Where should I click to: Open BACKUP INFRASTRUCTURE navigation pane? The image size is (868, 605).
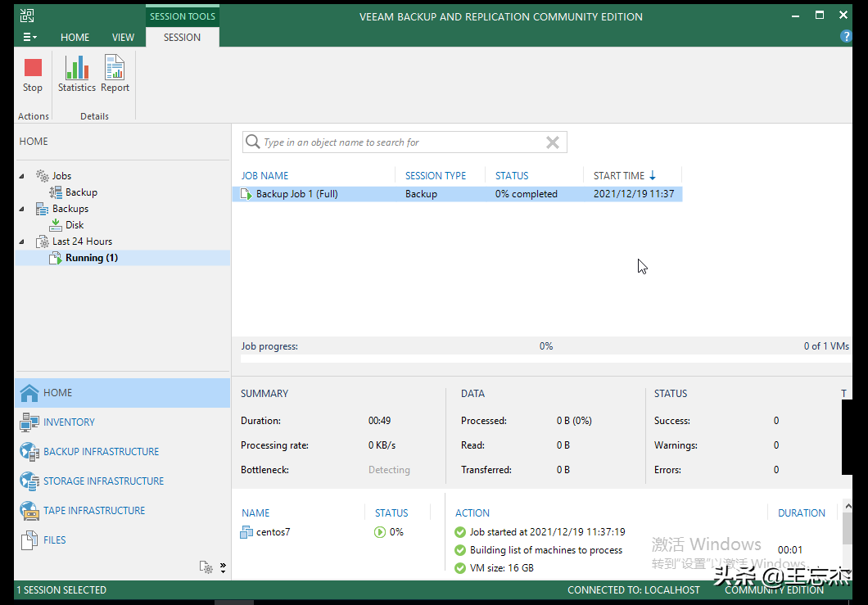point(122,452)
